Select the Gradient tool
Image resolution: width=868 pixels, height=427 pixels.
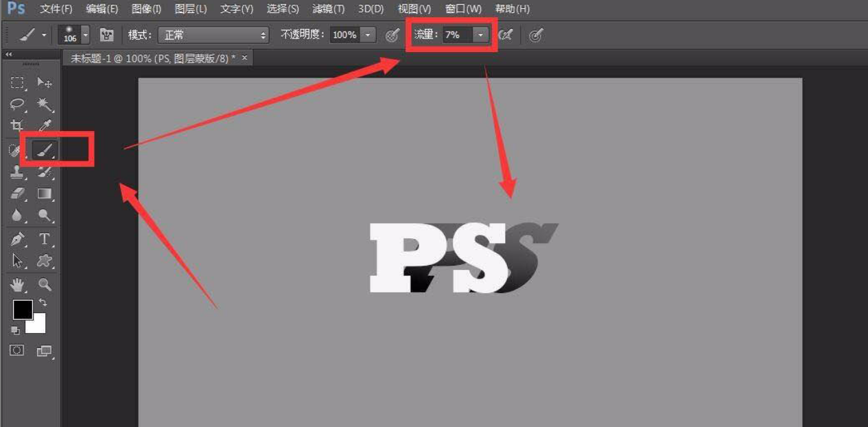pyautogui.click(x=45, y=194)
